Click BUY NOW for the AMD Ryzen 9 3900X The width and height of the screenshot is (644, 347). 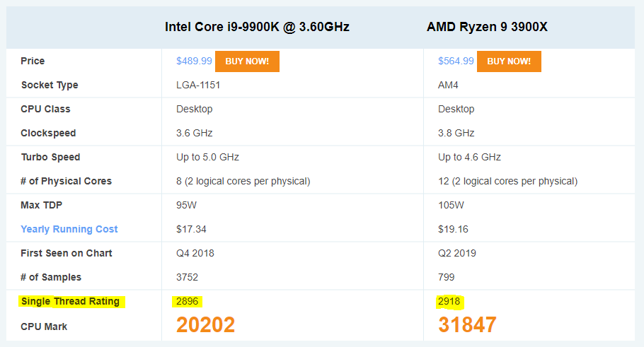click(x=509, y=61)
